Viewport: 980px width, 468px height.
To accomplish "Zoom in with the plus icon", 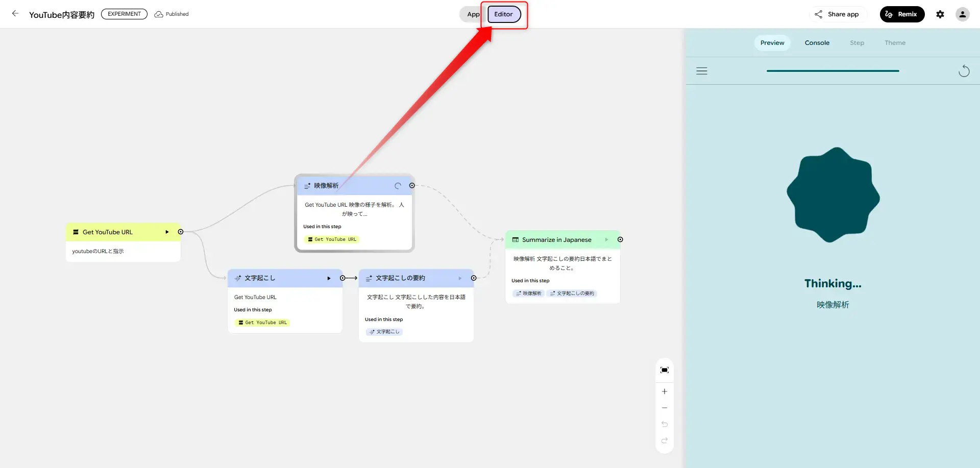I will [x=664, y=391].
